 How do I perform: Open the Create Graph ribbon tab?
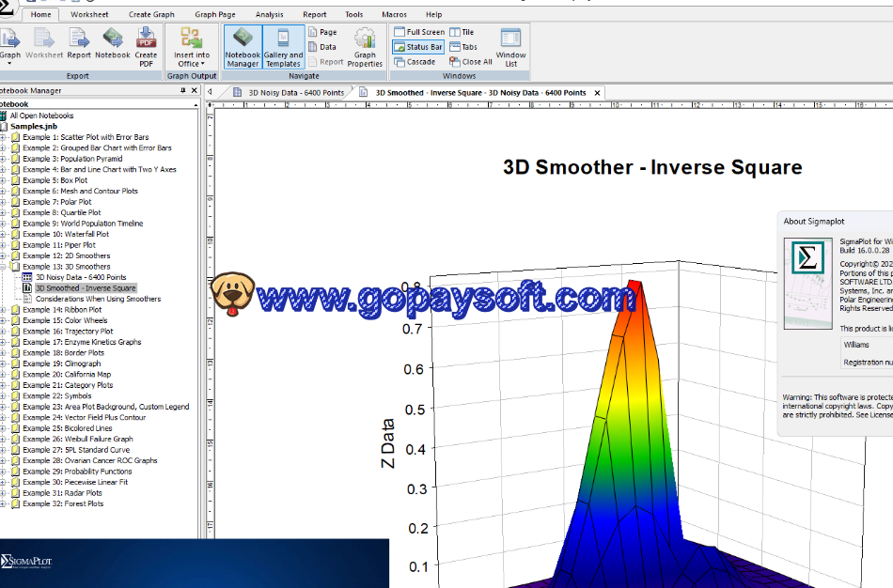(x=151, y=14)
